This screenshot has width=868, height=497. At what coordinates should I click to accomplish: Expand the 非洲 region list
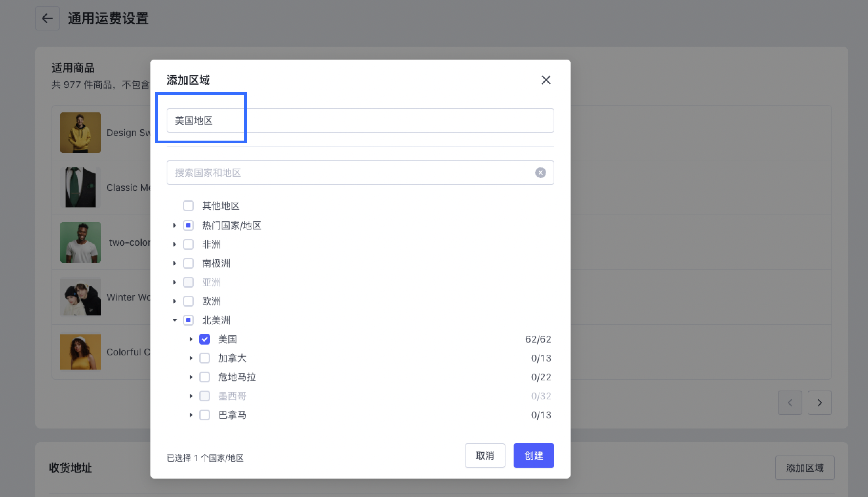tap(175, 244)
